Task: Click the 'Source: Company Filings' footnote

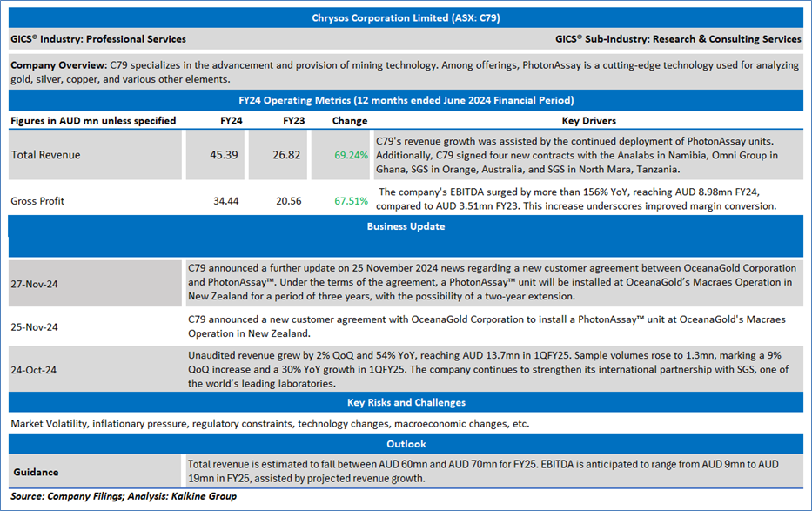Action: coord(124,496)
